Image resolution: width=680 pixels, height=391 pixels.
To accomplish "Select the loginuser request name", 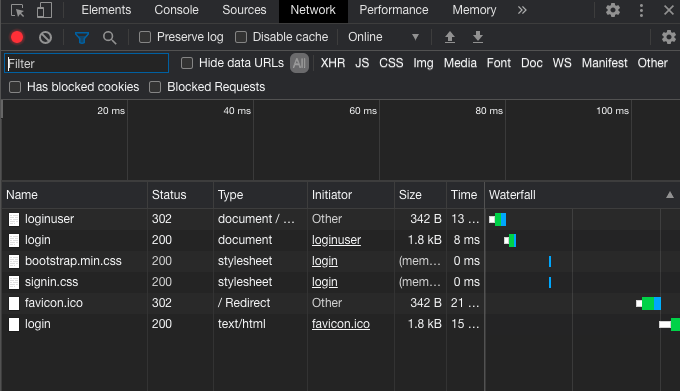I will 49,219.
